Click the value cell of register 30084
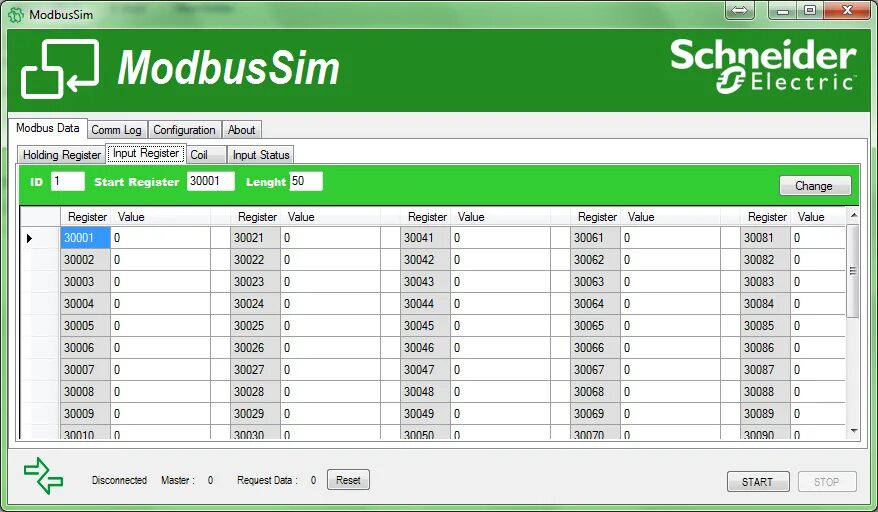878x512 pixels. pyautogui.click(x=818, y=304)
